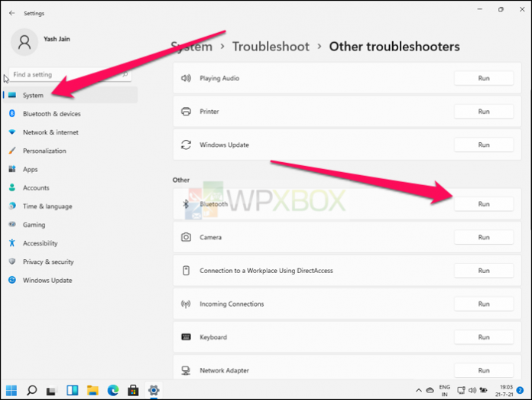This screenshot has width=532, height=400.
Task: Open the Windows Start menu
Action: coord(11,391)
